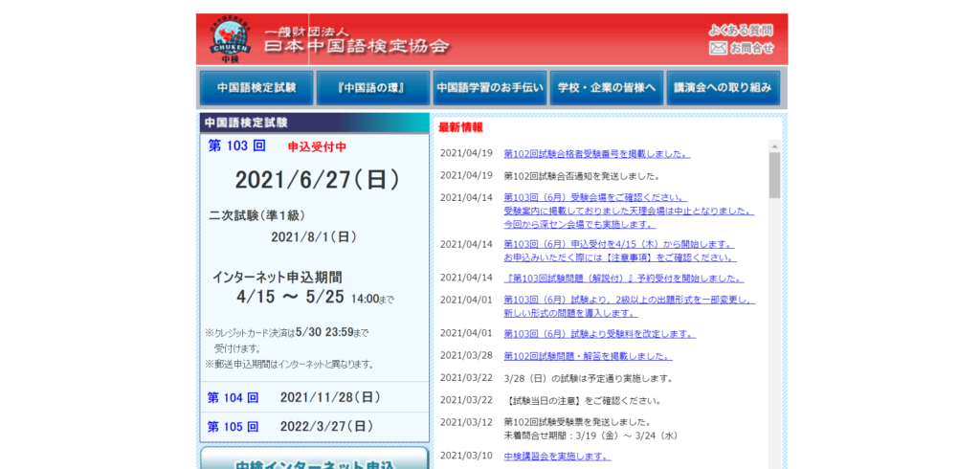Click 第102回試験合否通知を発送しました text
Screen dimensions: 980x469
(x=582, y=176)
